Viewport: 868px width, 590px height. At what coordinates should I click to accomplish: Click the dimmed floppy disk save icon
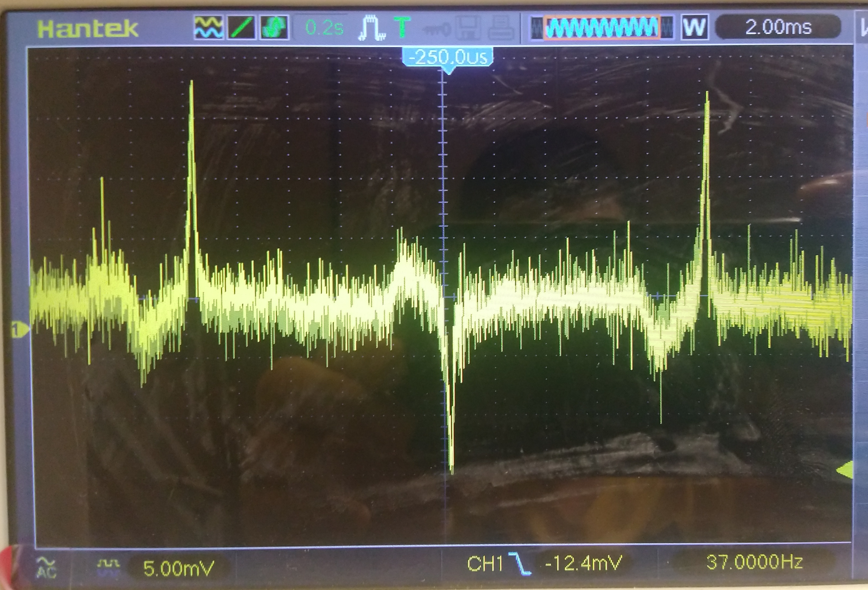coord(469,28)
